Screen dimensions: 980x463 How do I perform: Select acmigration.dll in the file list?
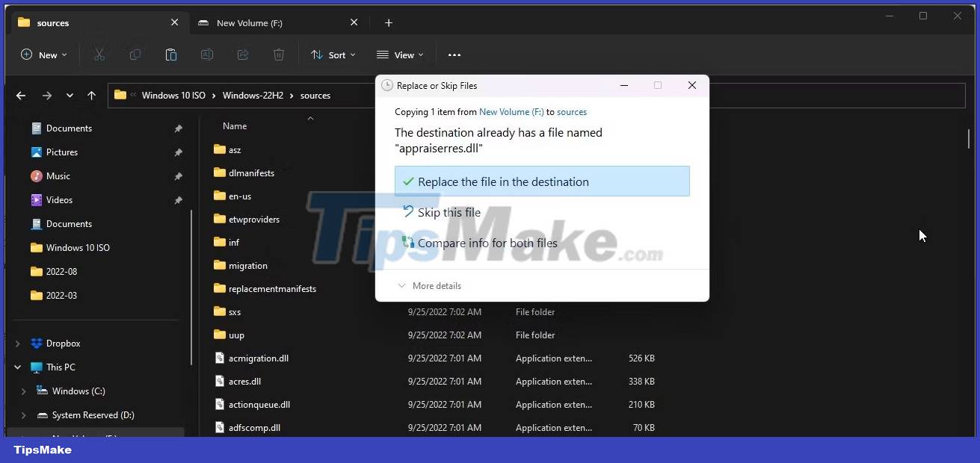(259, 358)
